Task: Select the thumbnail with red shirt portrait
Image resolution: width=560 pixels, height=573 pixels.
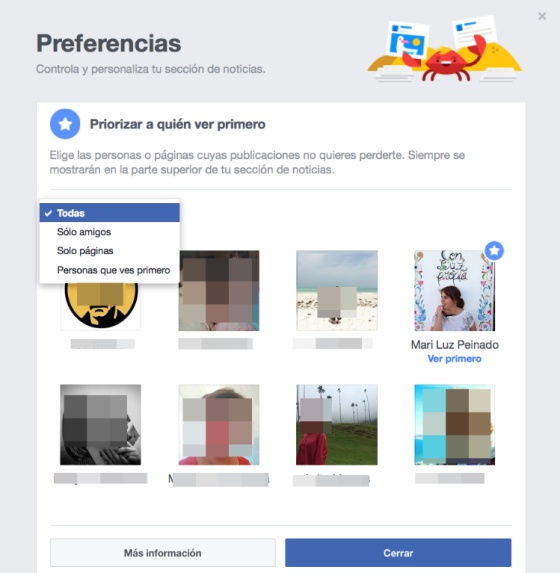Action: click(219, 425)
